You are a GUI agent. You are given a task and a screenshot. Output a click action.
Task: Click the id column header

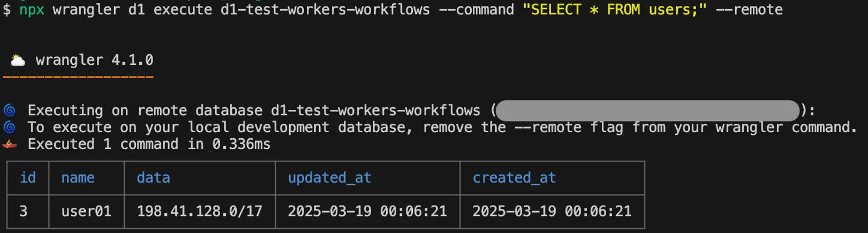(x=28, y=178)
